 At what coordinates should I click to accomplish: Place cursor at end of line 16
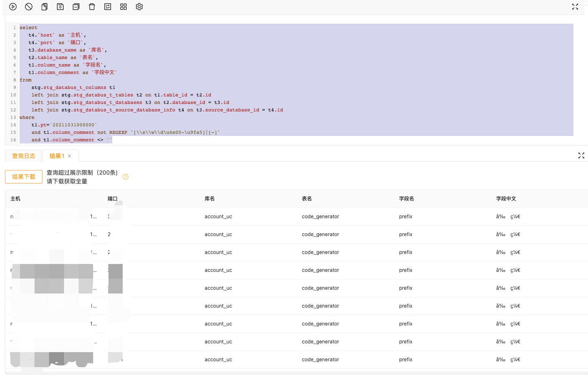click(112, 140)
